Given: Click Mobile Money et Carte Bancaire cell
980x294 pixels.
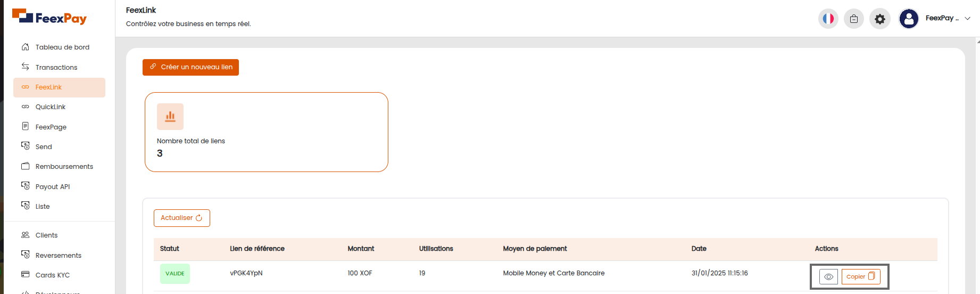Looking at the screenshot, I should 554,273.
